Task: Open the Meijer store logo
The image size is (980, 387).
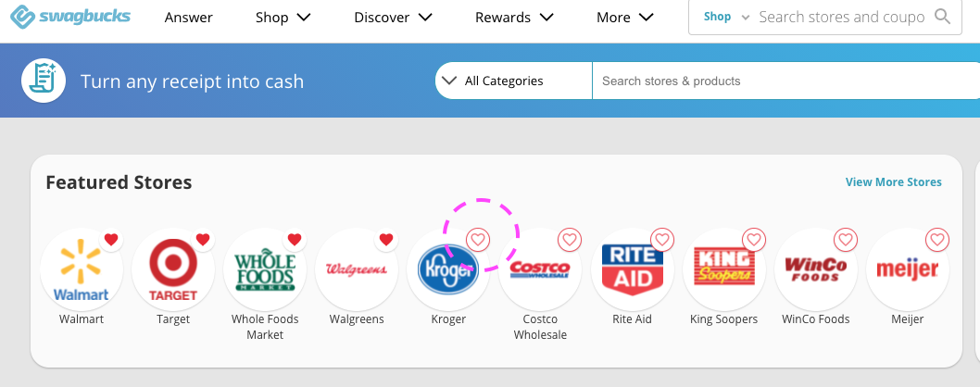Action: (907, 269)
